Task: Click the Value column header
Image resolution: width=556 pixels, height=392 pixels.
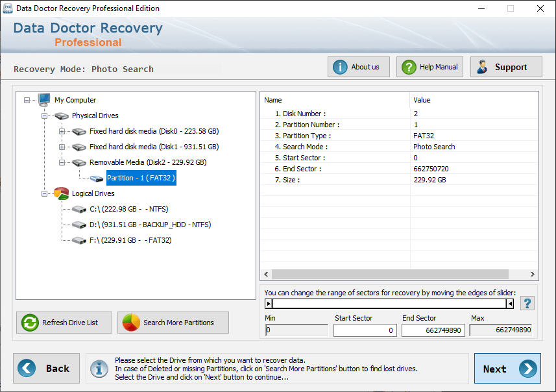Action: [x=474, y=100]
